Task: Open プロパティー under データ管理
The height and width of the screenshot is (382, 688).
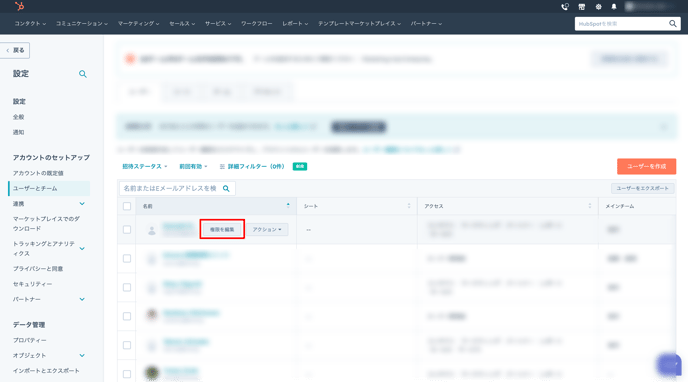Action: click(29, 340)
